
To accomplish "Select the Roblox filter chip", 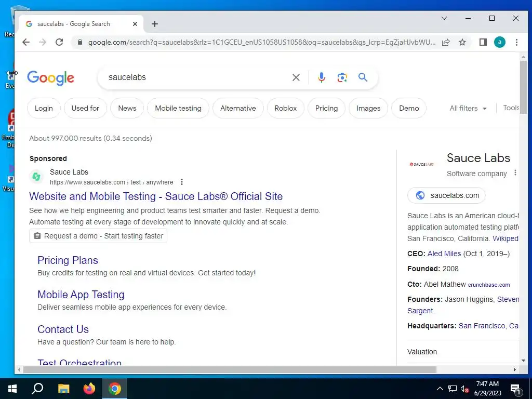I will coord(285,108).
